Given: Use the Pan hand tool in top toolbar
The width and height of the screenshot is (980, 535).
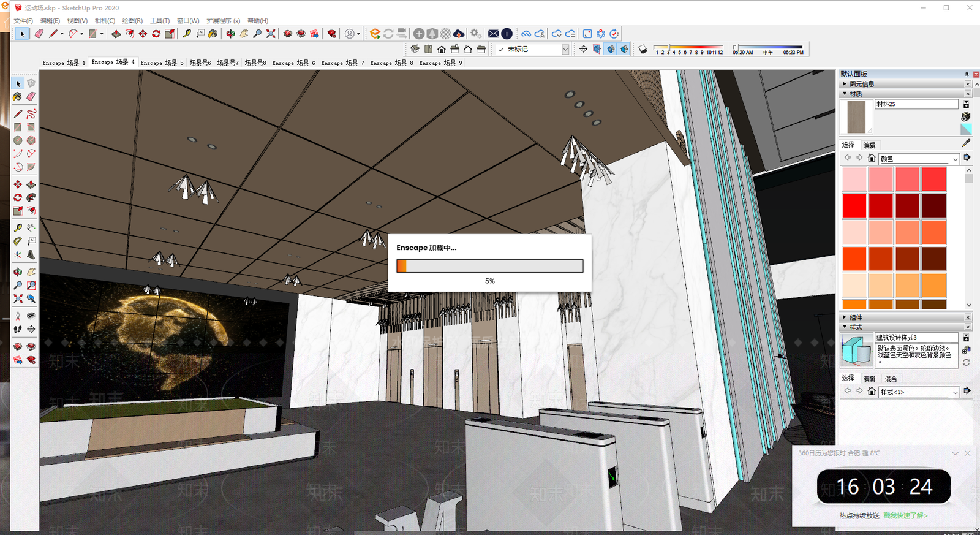Looking at the screenshot, I should pyautogui.click(x=244, y=34).
